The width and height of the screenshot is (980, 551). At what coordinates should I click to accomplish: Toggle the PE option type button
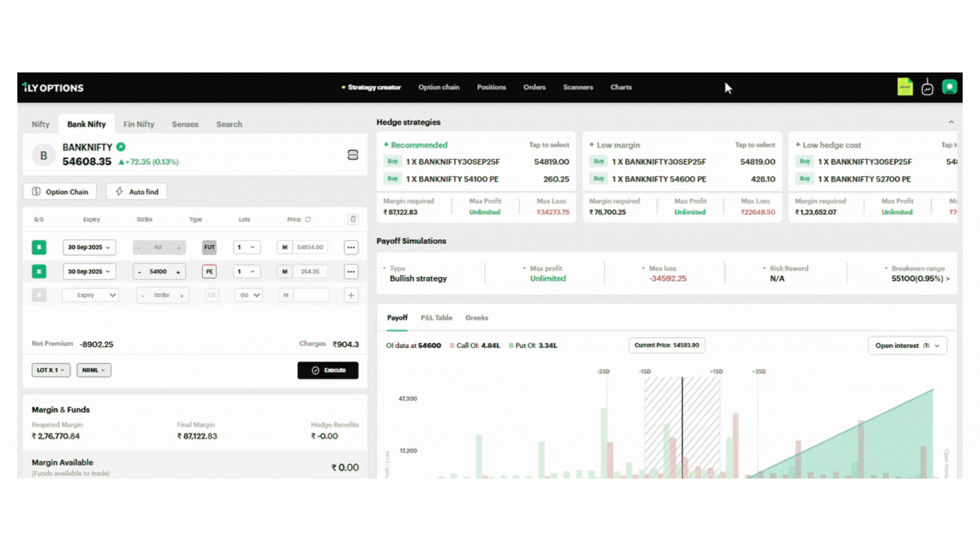click(x=209, y=271)
